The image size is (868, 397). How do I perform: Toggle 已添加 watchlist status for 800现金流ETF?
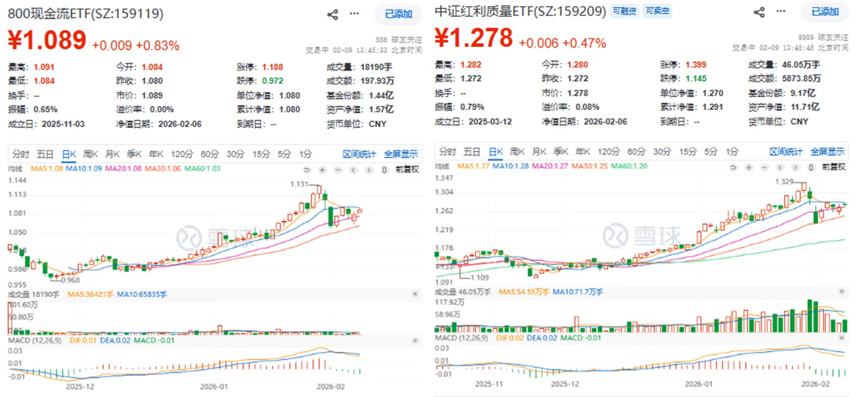(x=398, y=14)
